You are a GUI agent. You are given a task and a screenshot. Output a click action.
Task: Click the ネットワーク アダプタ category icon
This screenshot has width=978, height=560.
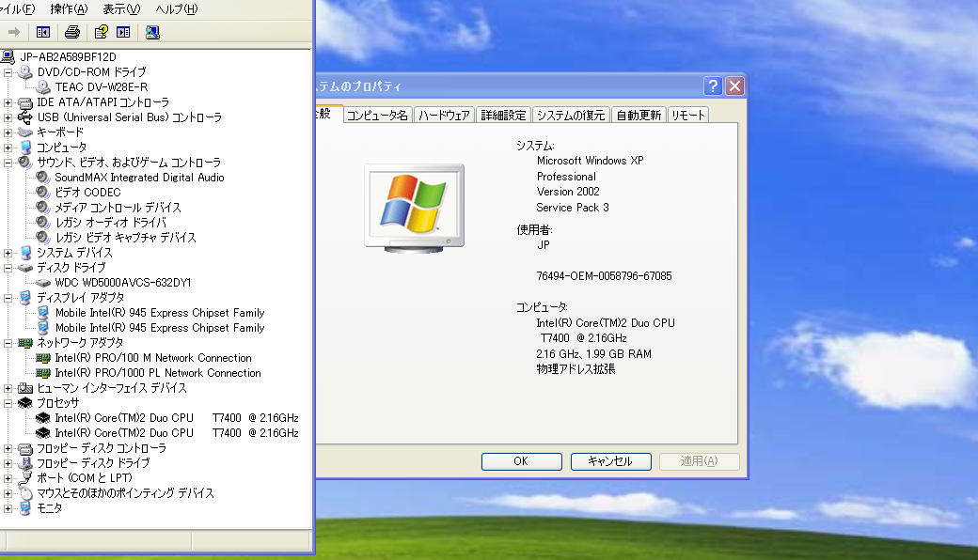pos(25,343)
